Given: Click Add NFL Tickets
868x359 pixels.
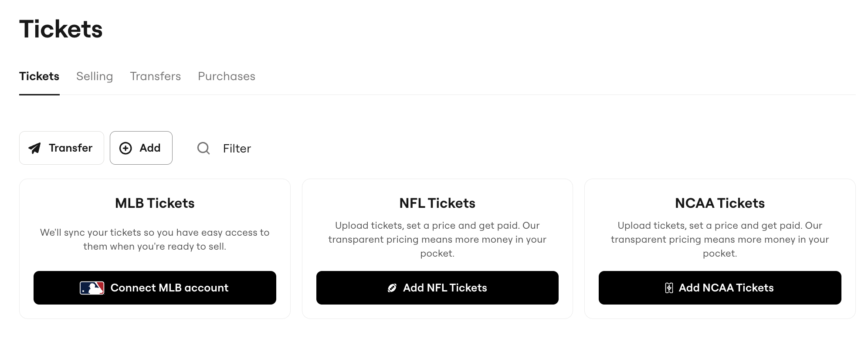Looking at the screenshot, I should click(437, 288).
